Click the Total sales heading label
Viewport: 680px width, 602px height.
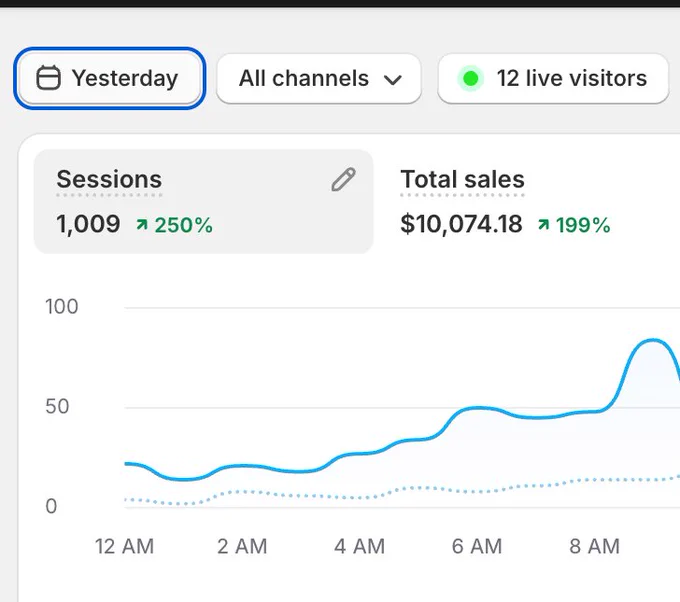coord(462,179)
